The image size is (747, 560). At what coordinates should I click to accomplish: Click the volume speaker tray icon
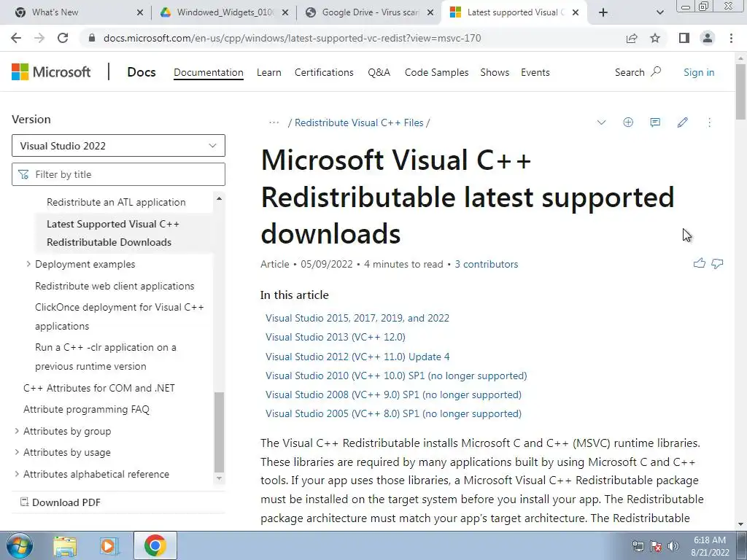[673, 546]
